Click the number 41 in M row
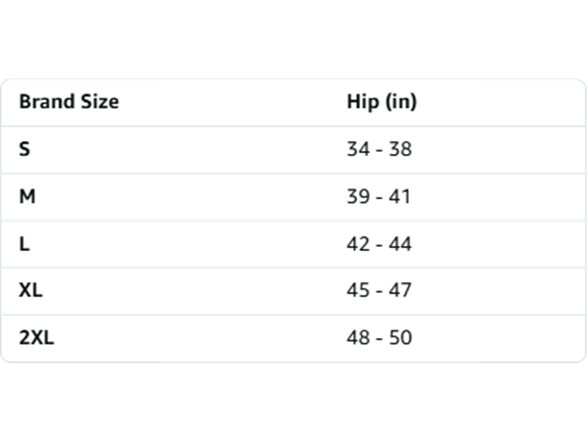 point(400,196)
